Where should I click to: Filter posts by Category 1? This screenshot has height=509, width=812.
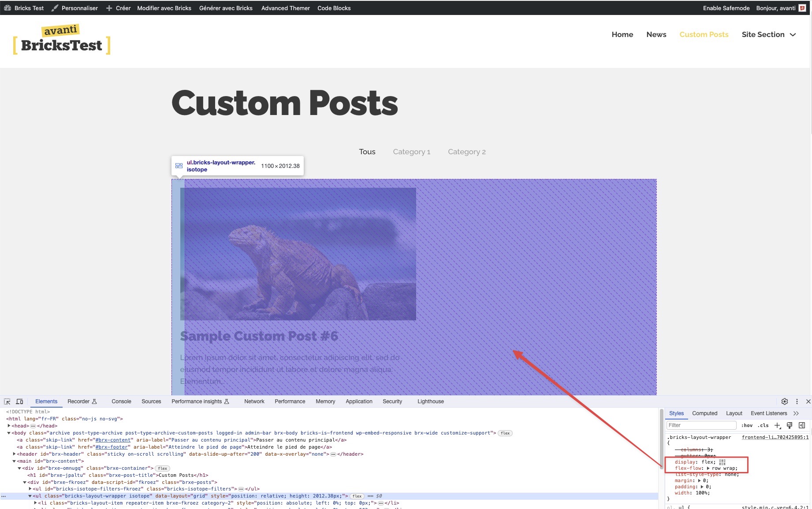pos(412,152)
